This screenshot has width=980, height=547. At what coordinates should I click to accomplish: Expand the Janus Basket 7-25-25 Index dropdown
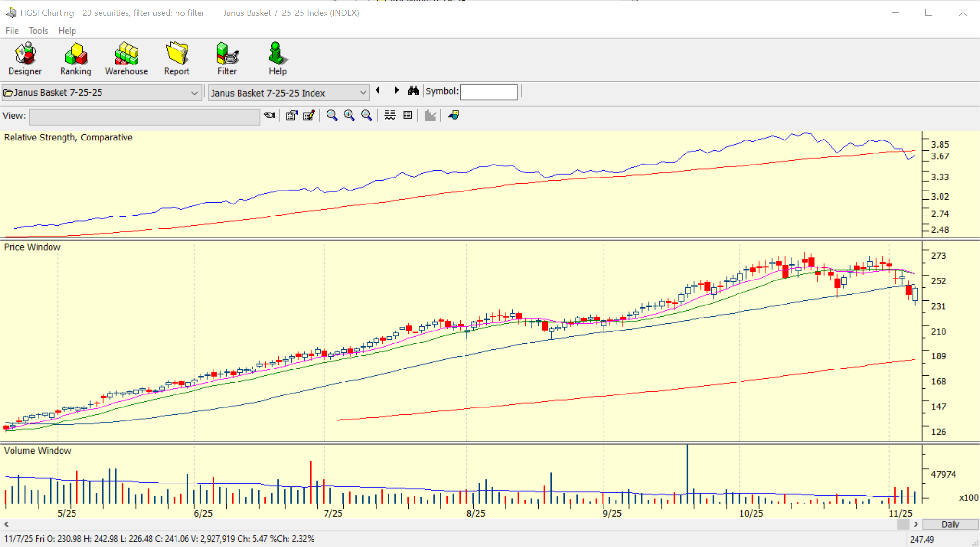coord(363,93)
